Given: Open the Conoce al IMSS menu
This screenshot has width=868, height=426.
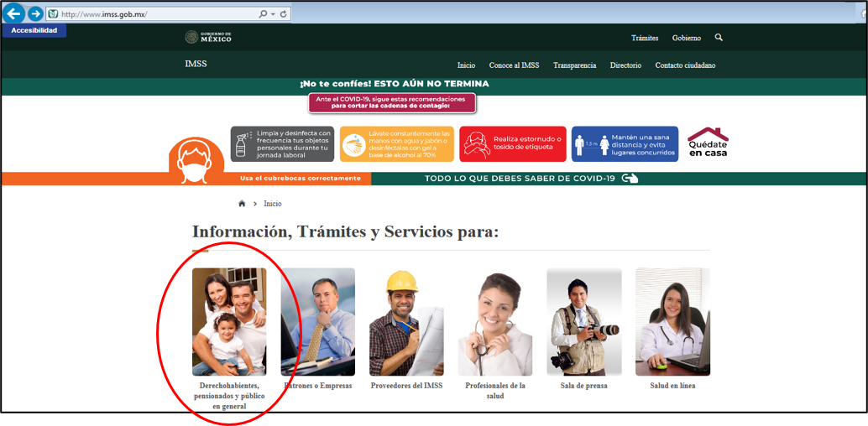Looking at the screenshot, I should tap(515, 65).
